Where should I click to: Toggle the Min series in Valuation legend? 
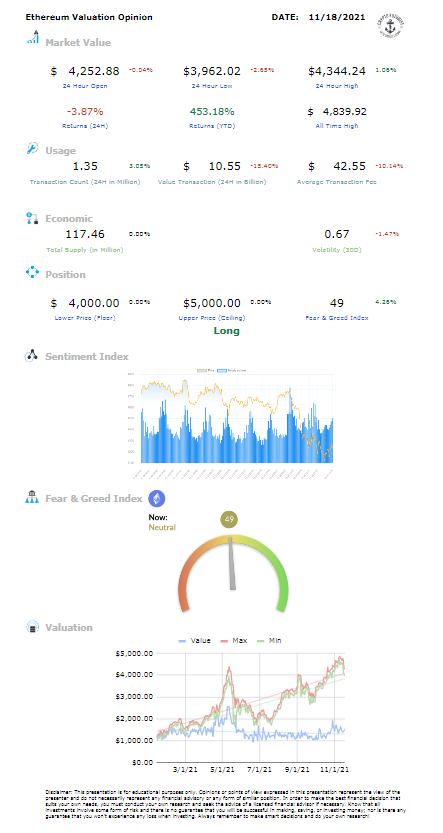[269, 640]
